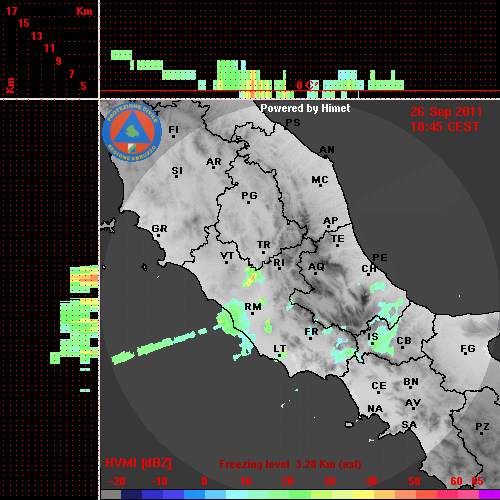The image size is (500, 500).
Task: Click the '0 C°' freezing line label
Action: [308, 85]
